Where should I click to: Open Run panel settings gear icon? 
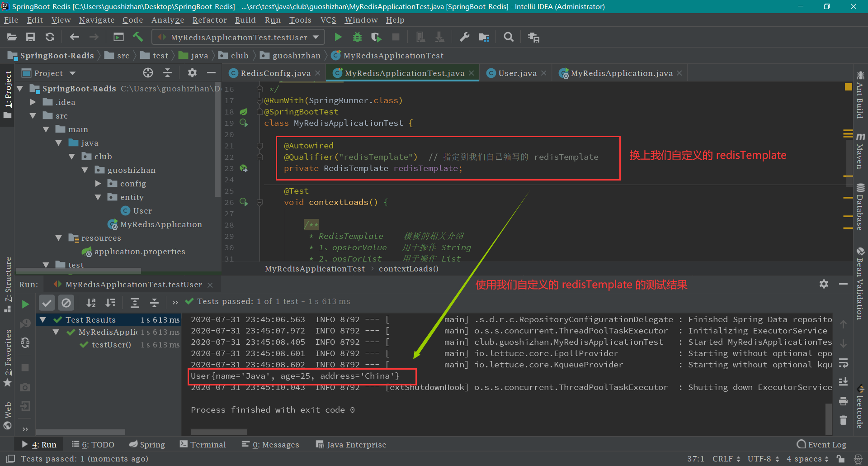tap(824, 284)
